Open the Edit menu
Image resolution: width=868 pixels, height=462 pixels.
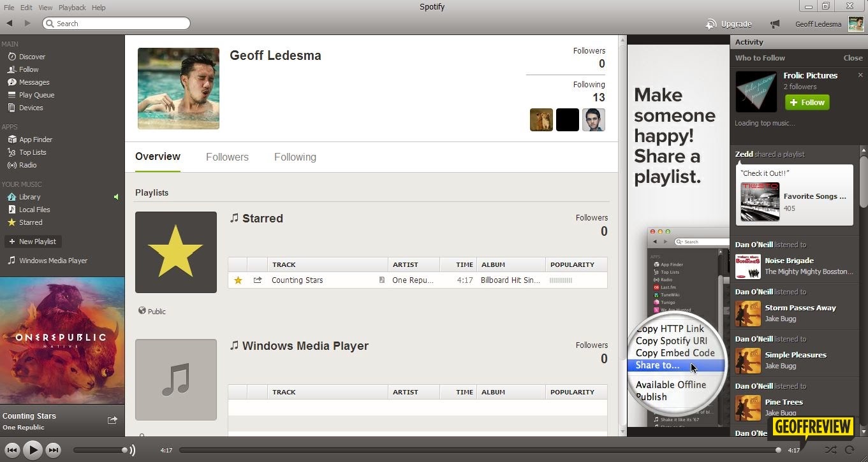point(26,8)
